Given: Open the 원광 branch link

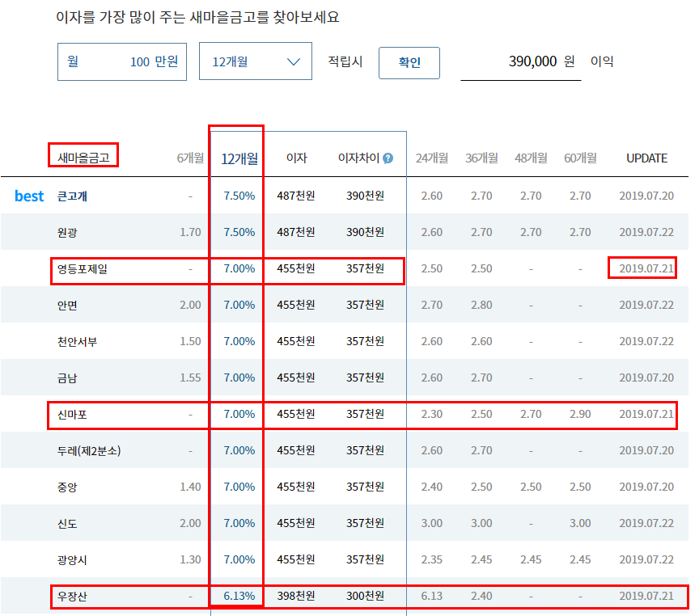Looking at the screenshot, I should [67, 233].
